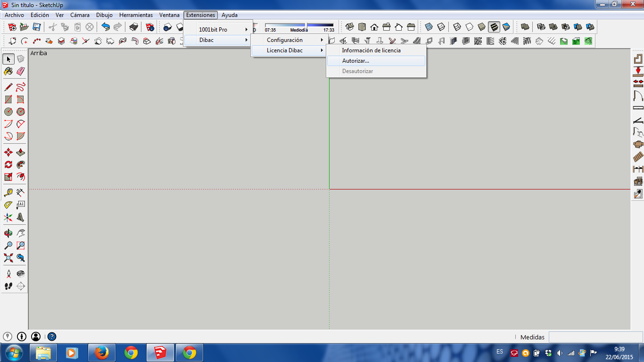Pick the pink Eraser tool

click(21, 71)
